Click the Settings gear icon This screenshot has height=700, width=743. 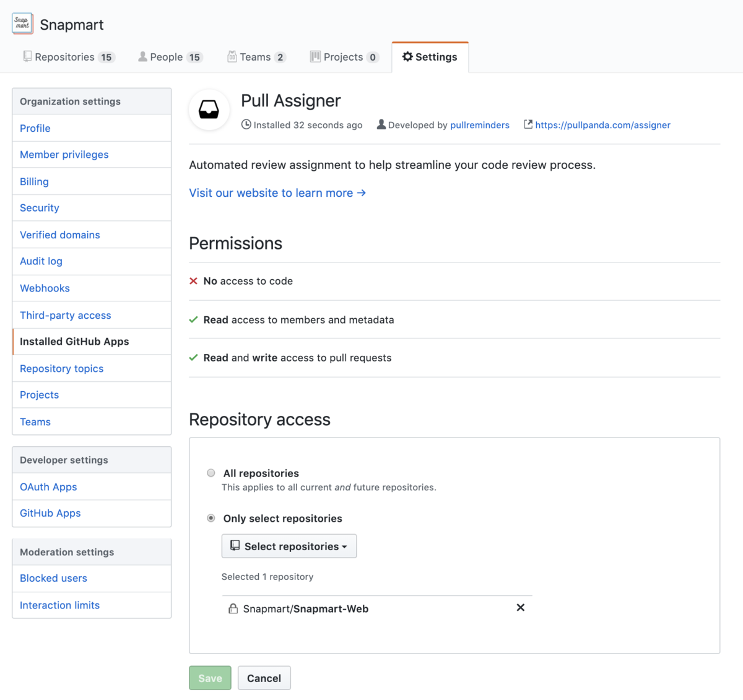tap(407, 56)
